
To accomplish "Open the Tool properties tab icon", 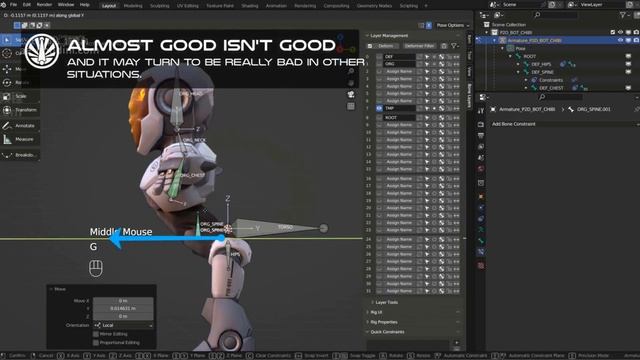I will coord(481,111).
